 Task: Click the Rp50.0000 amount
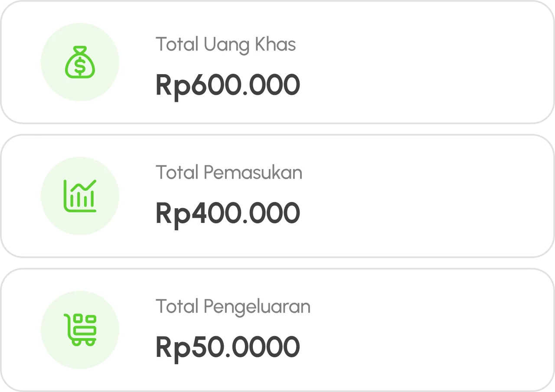pyautogui.click(x=228, y=347)
